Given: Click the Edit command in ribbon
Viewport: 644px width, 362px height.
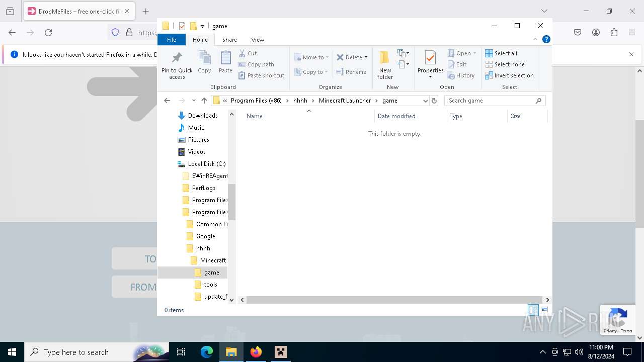Looking at the screenshot, I should point(457,64).
